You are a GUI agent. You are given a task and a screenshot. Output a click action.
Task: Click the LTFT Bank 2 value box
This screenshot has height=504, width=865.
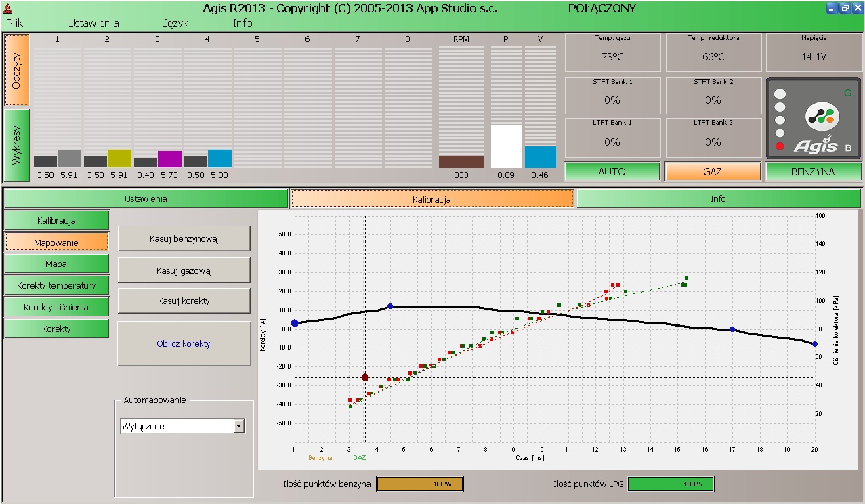tap(713, 138)
